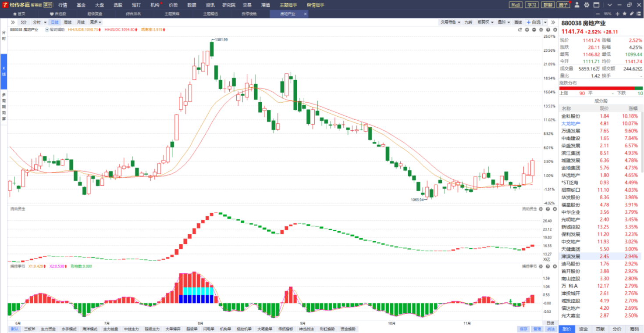Switch chart to 周线 period
Viewport: 644px width, 333px height.
[x=68, y=22]
